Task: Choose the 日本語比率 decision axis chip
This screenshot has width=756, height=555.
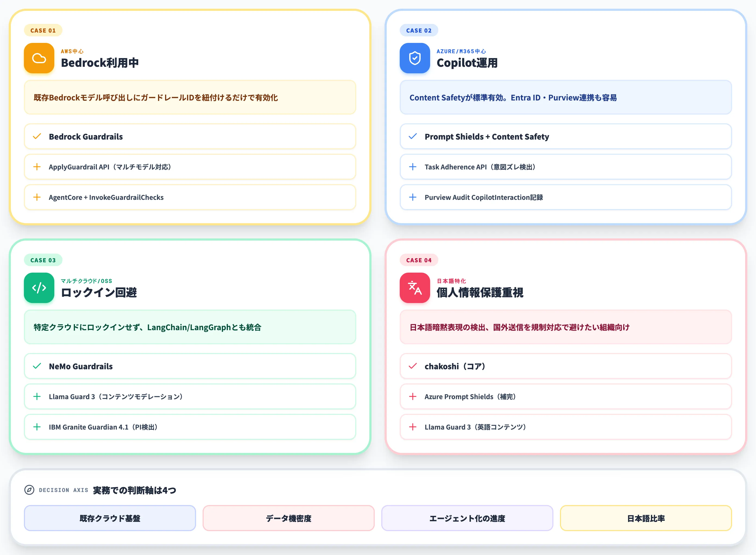Action: [x=646, y=518]
